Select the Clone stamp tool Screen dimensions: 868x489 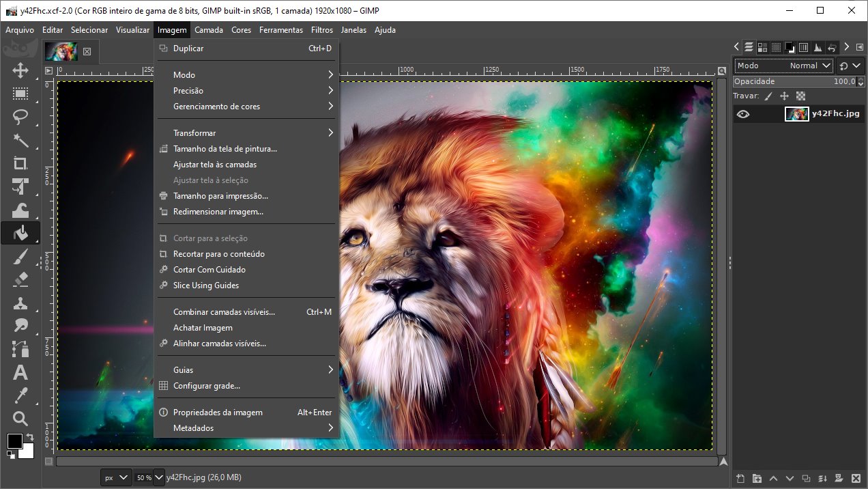(20, 303)
